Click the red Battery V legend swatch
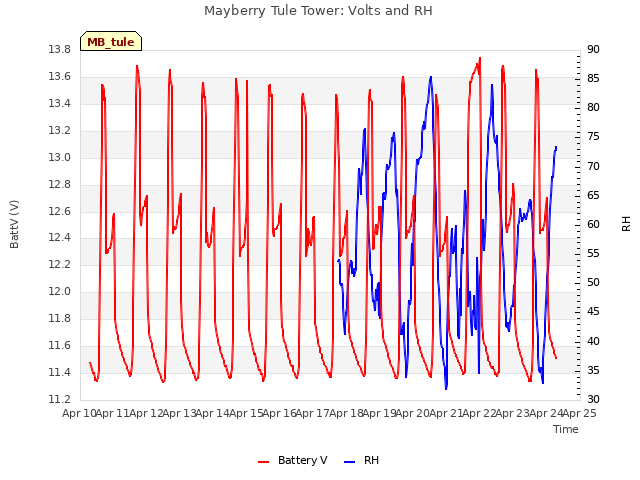The height and width of the screenshot is (480, 640). [x=264, y=462]
